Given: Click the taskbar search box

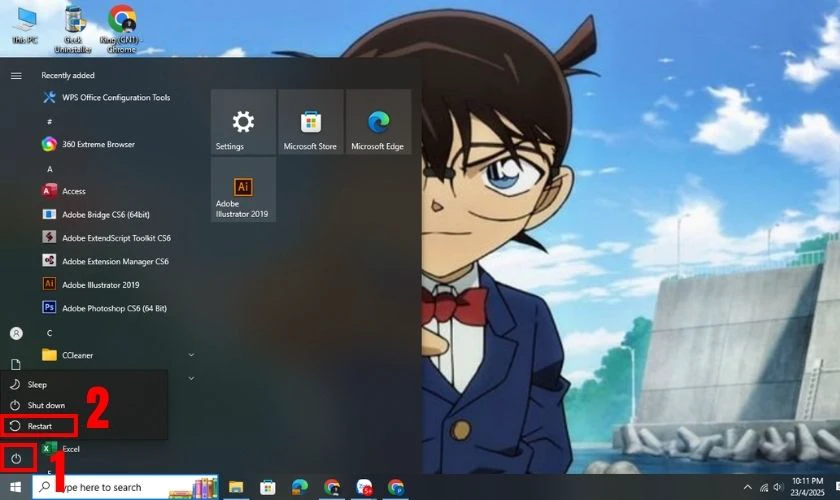Looking at the screenshot, I should coord(125,487).
